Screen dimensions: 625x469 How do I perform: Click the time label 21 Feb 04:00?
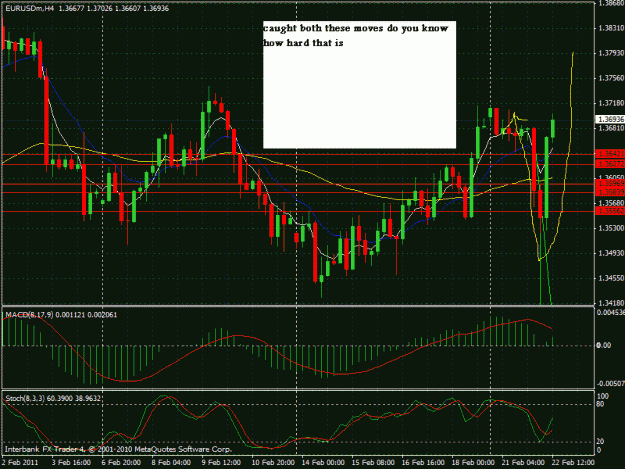click(x=523, y=462)
